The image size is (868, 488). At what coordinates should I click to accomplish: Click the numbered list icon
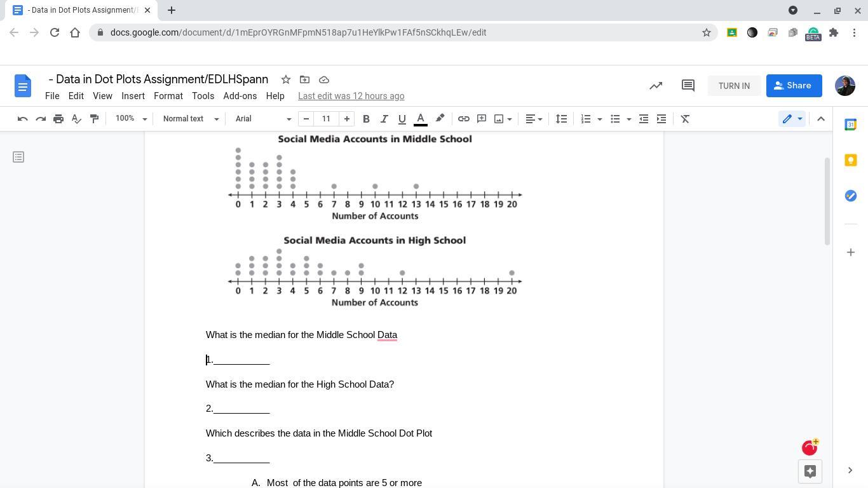pyautogui.click(x=586, y=119)
